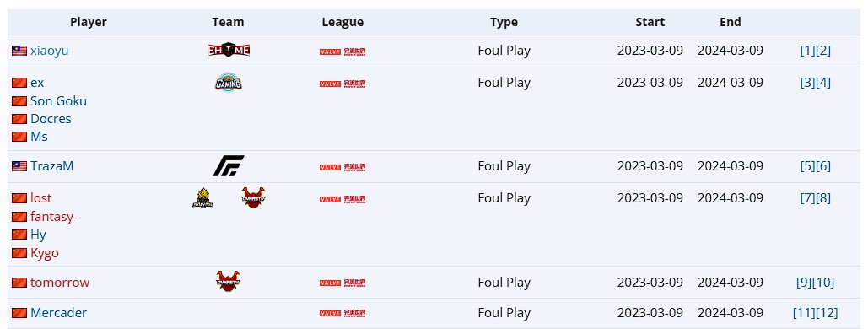Click the red Dynasty logo in tomorrow row
This screenshot has height=329, width=868.
[x=228, y=282]
